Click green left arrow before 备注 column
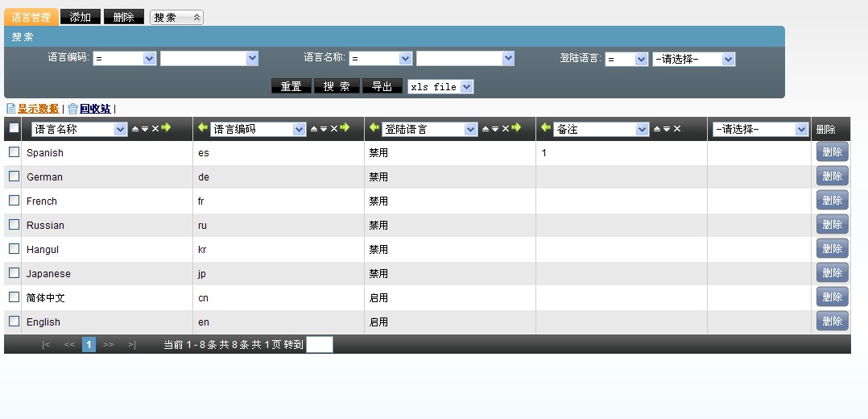This screenshot has width=868, height=419. tap(545, 128)
